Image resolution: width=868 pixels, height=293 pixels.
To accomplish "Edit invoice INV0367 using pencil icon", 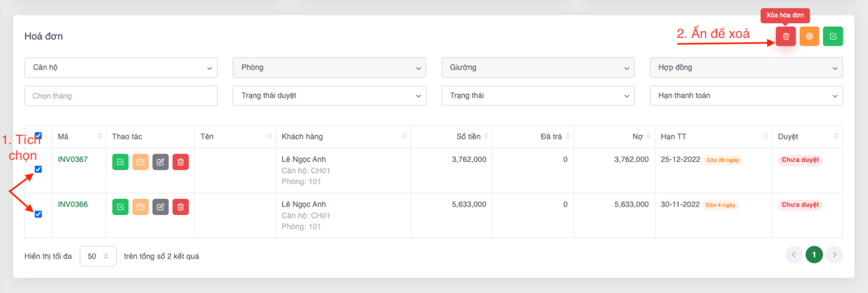I will click(160, 162).
